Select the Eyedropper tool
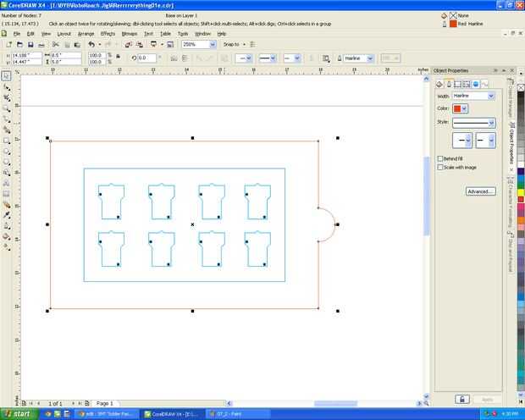 pyautogui.click(x=7, y=215)
